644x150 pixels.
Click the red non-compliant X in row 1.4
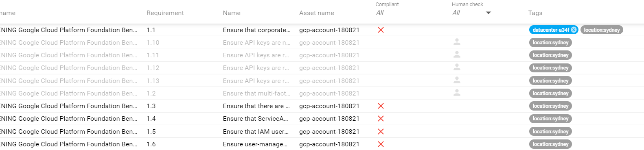pos(381,118)
